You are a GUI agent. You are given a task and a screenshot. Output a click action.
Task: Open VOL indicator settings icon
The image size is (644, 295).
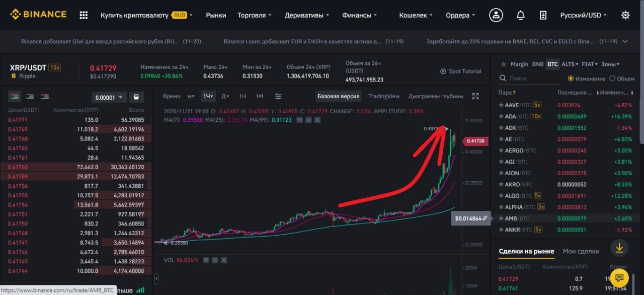pyautogui.click(x=214, y=260)
